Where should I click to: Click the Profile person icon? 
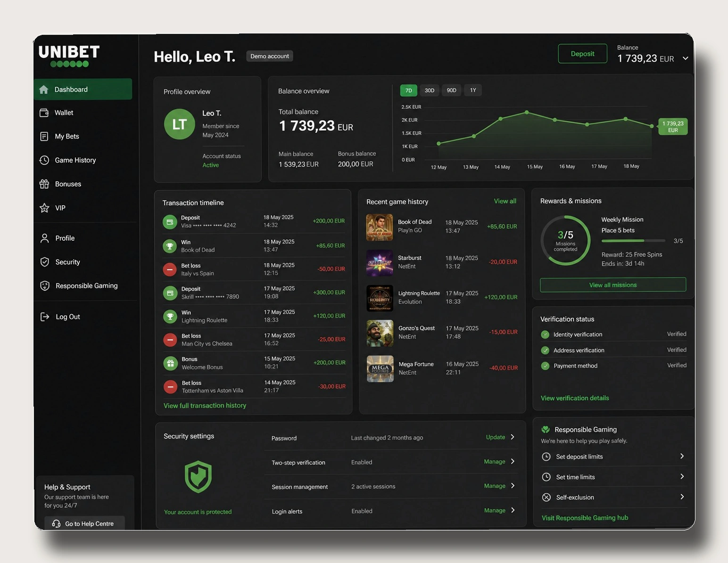45,238
